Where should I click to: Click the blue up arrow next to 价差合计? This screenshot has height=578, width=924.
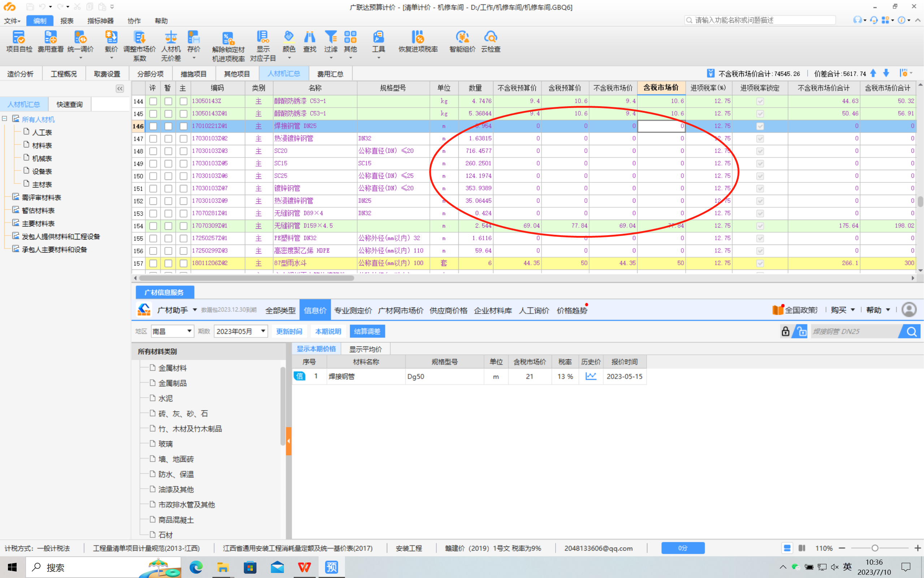click(873, 73)
